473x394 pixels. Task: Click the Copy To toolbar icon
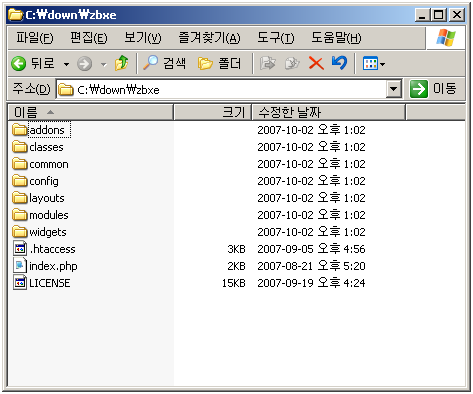[292, 63]
